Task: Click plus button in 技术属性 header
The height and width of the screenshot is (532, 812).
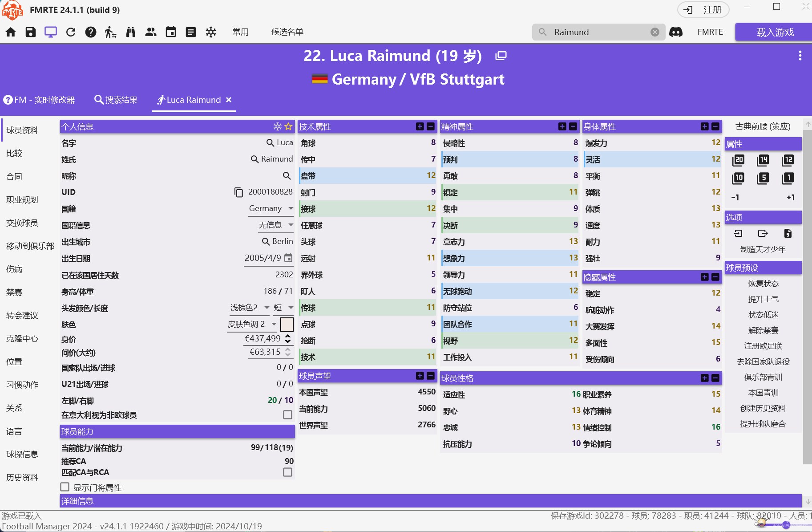Action: click(x=420, y=126)
